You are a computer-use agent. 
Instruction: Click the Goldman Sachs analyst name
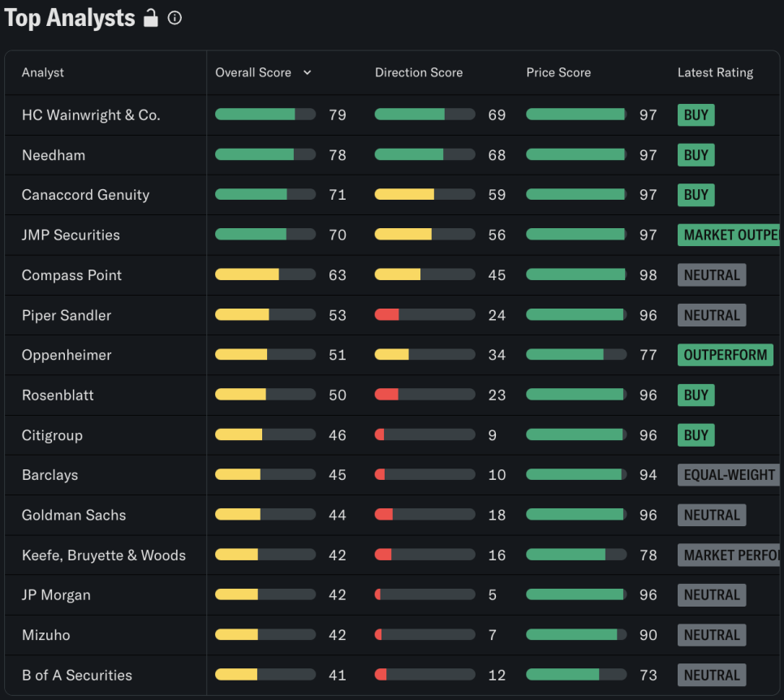click(x=74, y=515)
